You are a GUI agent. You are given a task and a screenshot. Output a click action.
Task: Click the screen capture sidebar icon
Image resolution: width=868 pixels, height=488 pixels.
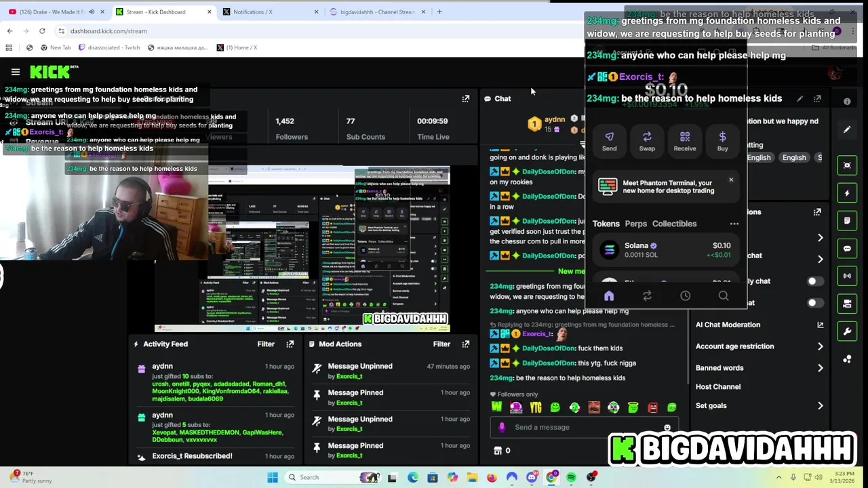point(847,165)
